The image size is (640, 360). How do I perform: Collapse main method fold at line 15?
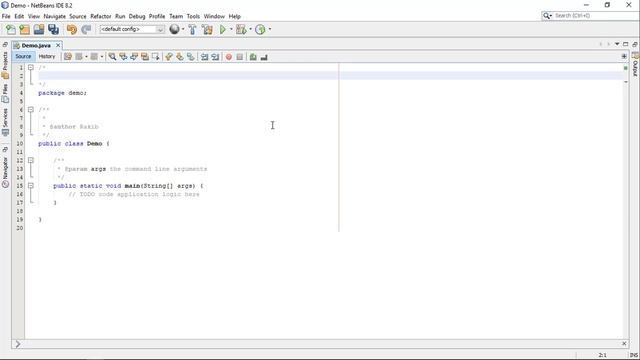point(31,185)
